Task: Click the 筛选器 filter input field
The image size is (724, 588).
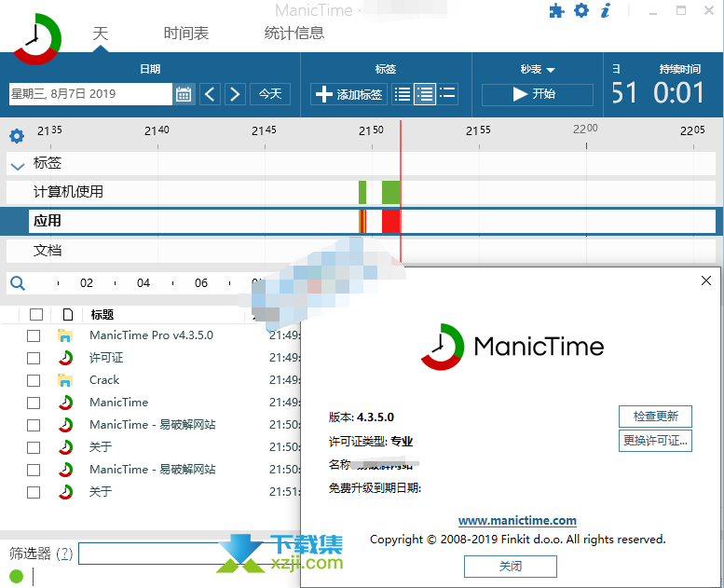Action: coord(189,554)
